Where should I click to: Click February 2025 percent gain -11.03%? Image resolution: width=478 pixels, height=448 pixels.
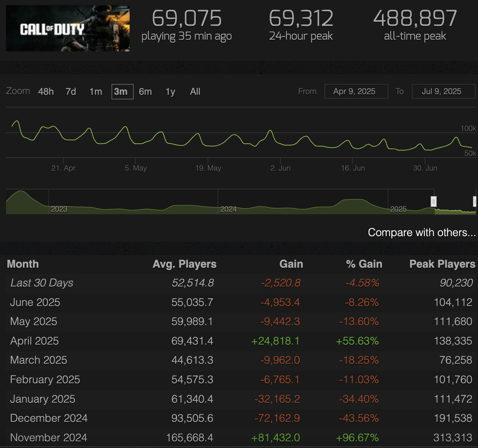(x=359, y=379)
